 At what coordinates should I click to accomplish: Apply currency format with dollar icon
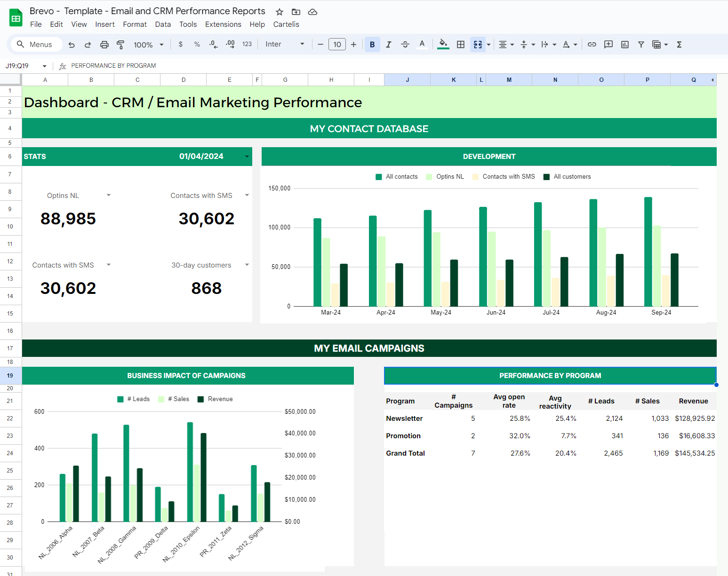click(181, 44)
